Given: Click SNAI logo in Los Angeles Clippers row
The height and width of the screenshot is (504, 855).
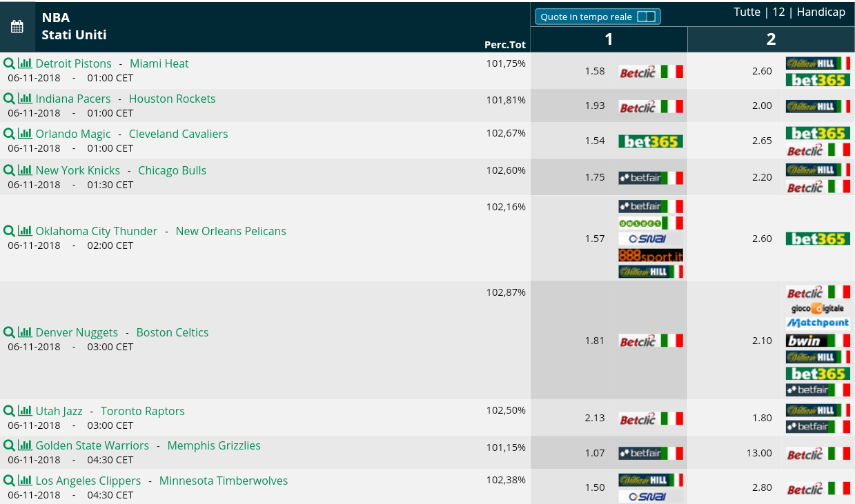Looking at the screenshot, I should [651, 496].
